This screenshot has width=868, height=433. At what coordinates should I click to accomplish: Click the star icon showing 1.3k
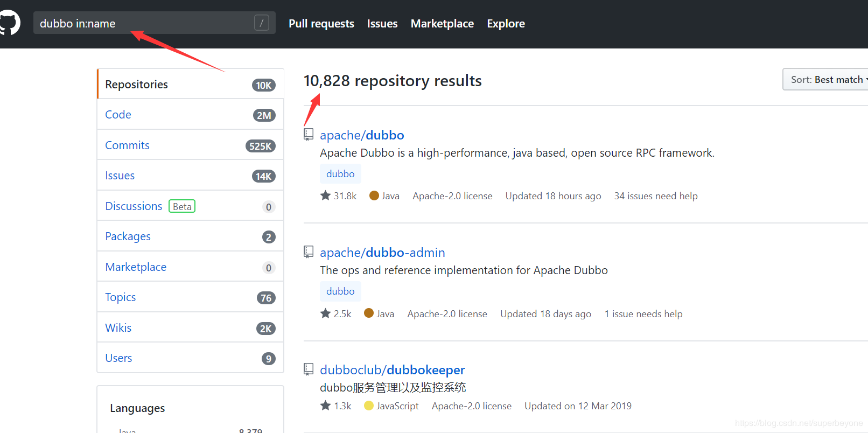click(x=325, y=406)
